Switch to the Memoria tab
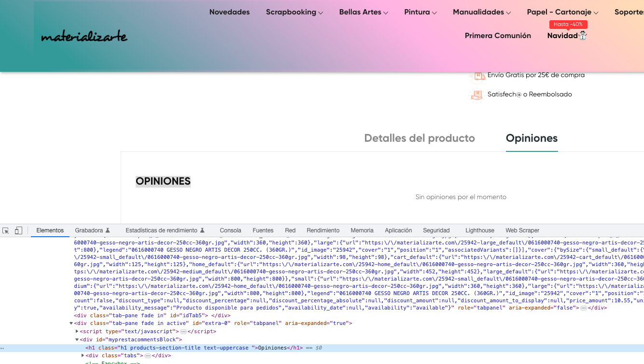Screen dimensions: 644x364 (x=362, y=230)
